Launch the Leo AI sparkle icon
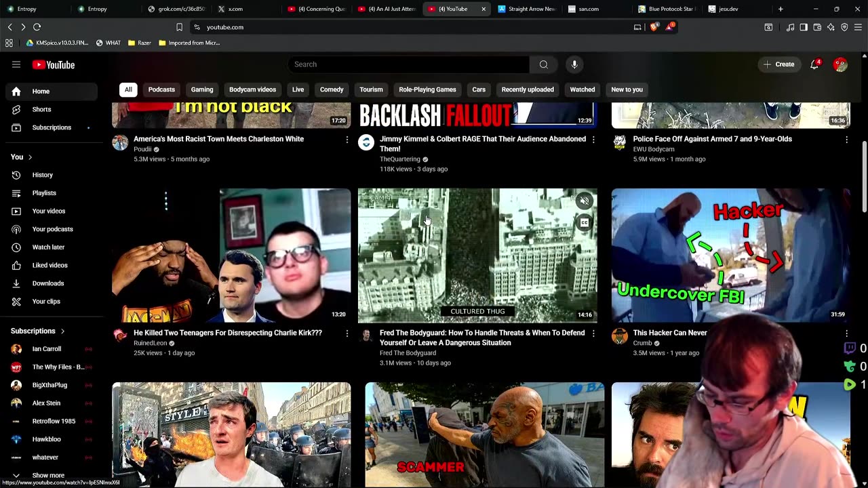Image resolution: width=868 pixels, height=488 pixels. 831,27
